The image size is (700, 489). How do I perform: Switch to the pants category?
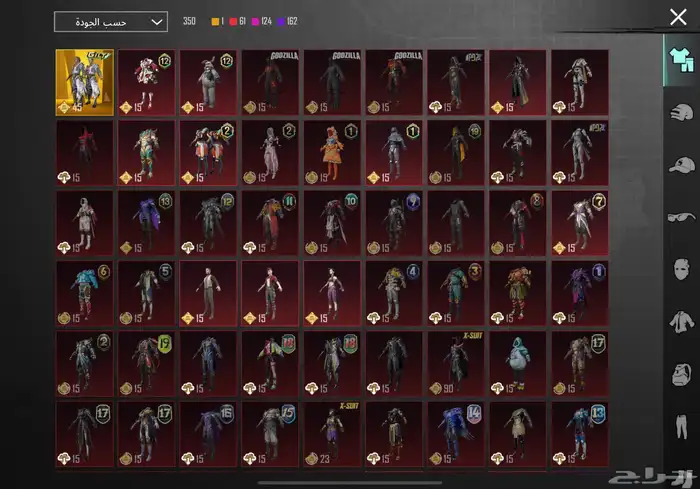[680, 426]
